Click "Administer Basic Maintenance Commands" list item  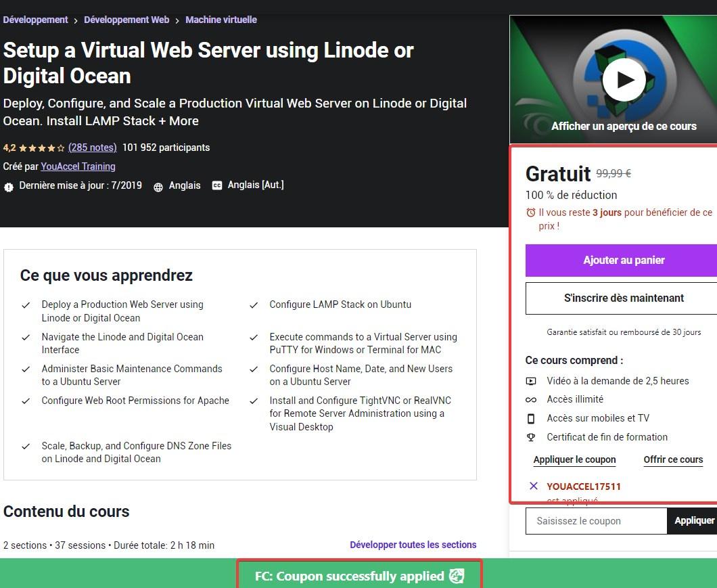coord(132,376)
